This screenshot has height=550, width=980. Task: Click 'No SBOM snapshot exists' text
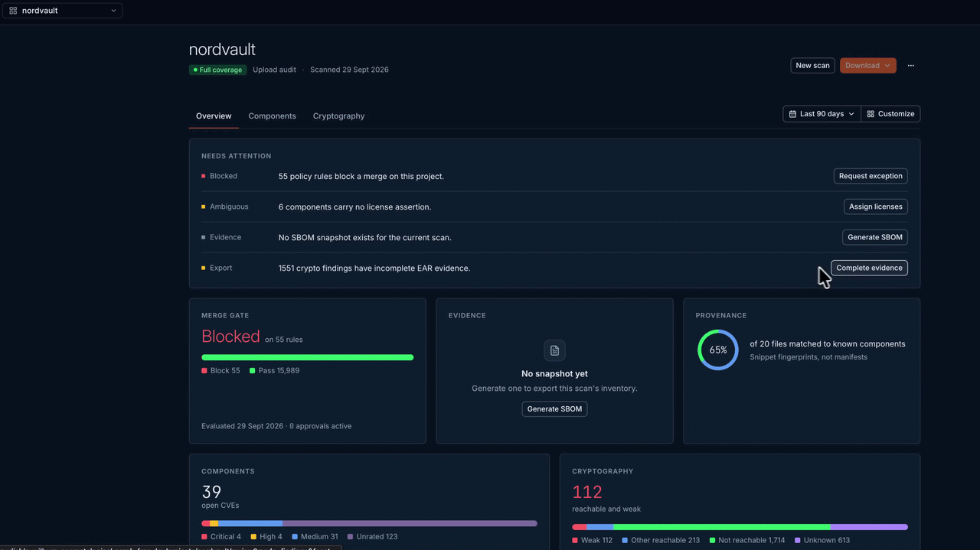[365, 237]
